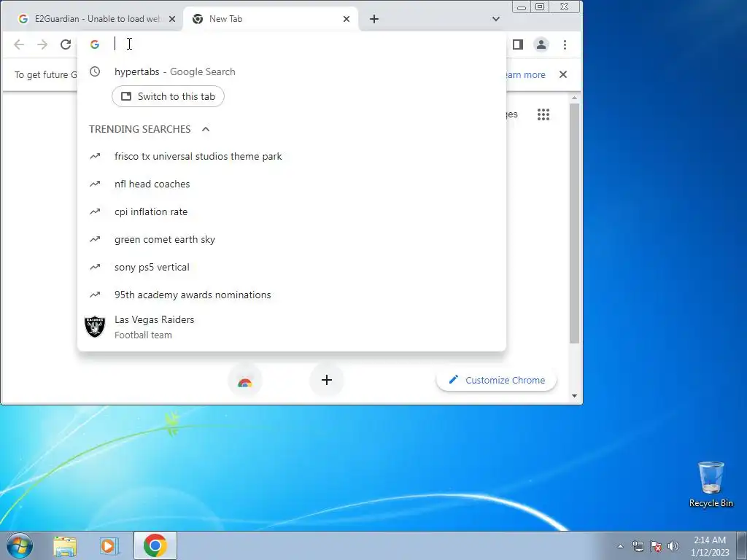Click the history clock icon beside hypertabs
Viewport: 747px width, 560px height.
coord(95,71)
